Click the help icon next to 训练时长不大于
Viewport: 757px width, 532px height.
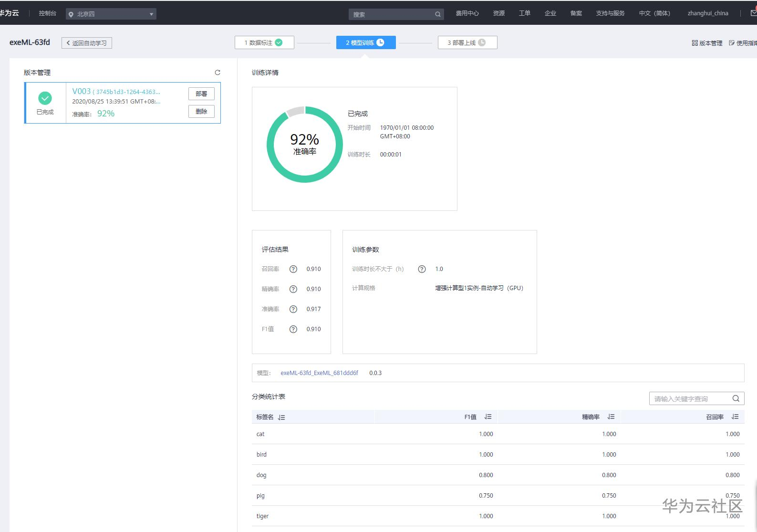(x=422, y=269)
